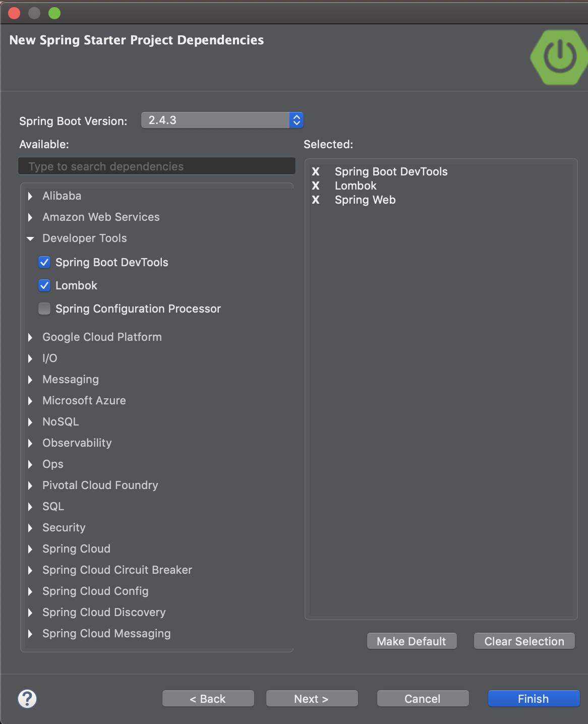This screenshot has height=724, width=588.
Task: Click the Spring Configuration Processor label
Action: click(138, 309)
